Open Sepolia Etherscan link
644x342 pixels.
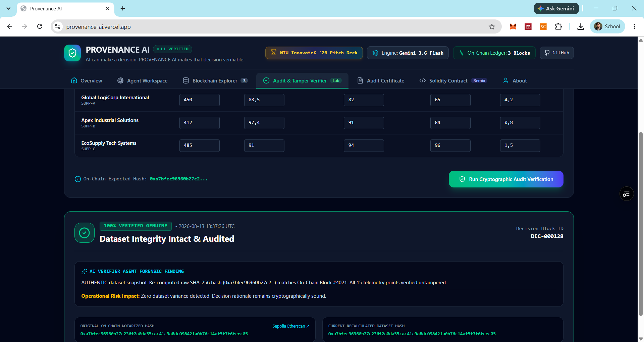pos(291,326)
